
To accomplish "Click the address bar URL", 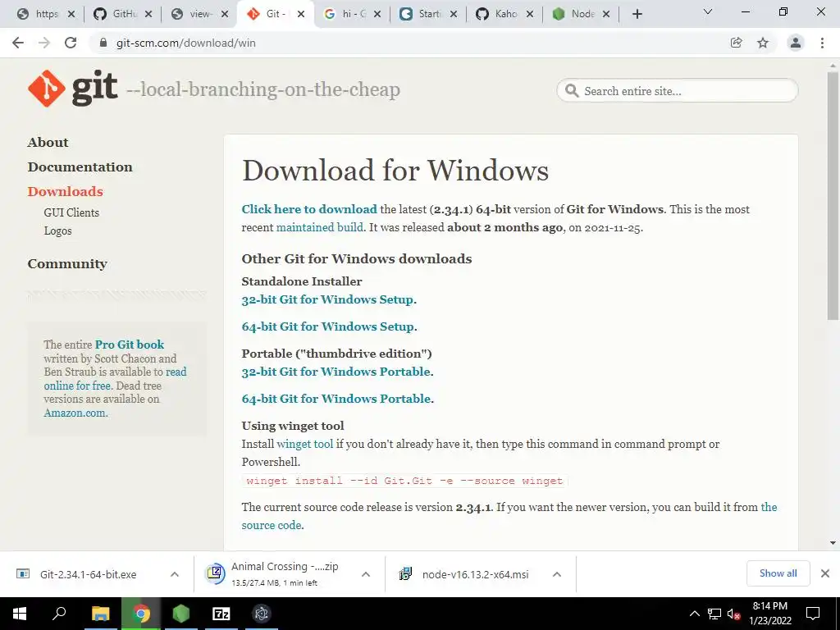I will (185, 43).
